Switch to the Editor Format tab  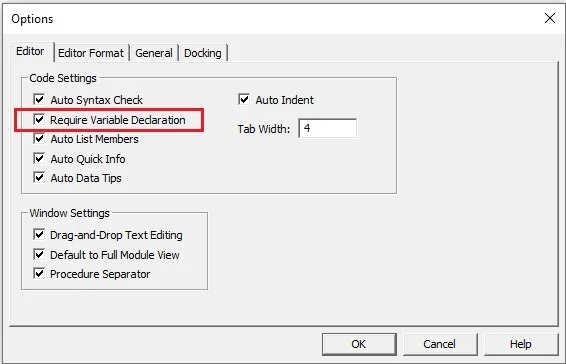pyautogui.click(x=91, y=53)
